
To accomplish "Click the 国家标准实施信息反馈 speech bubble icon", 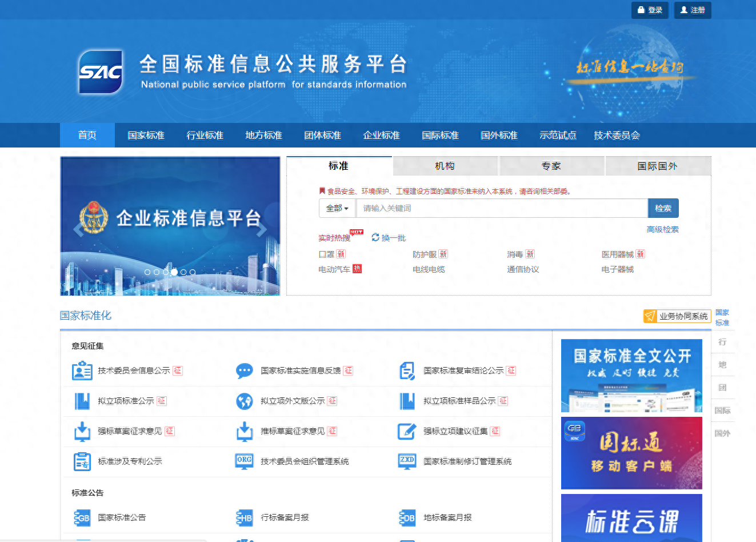I will [245, 370].
